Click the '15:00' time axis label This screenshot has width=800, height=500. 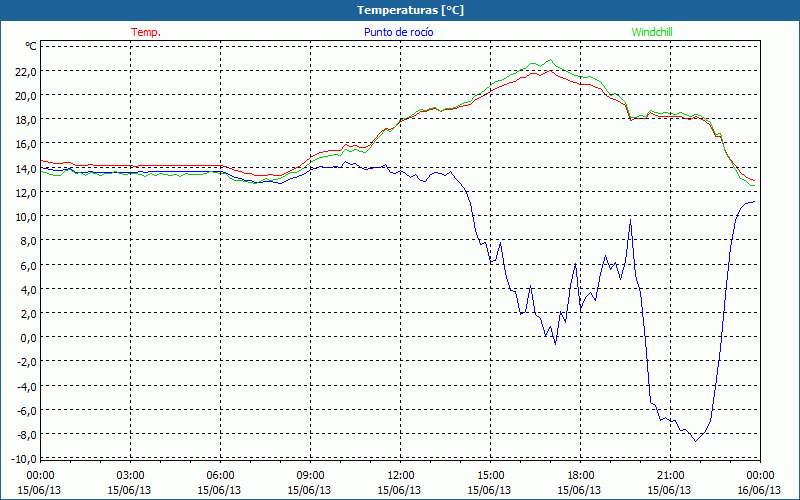pyautogui.click(x=490, y=476)
